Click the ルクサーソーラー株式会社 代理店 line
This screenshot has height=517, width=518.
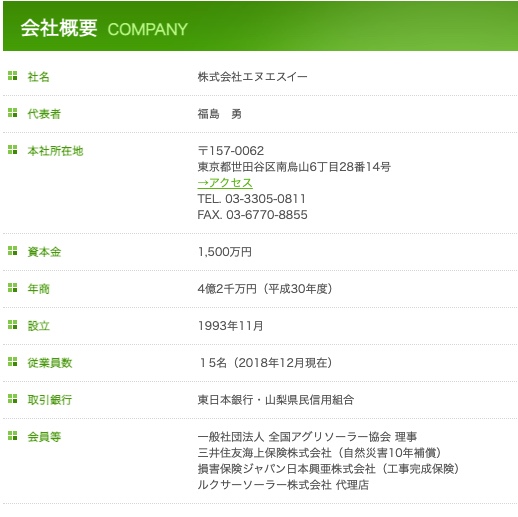click(x=283, y=485)
